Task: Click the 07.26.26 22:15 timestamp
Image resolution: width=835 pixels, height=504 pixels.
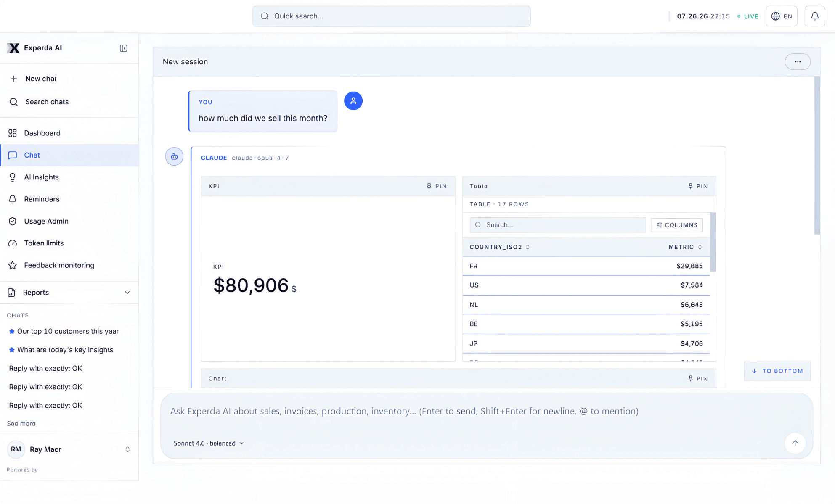Action: pyautogui.click(x=703, y=16)
